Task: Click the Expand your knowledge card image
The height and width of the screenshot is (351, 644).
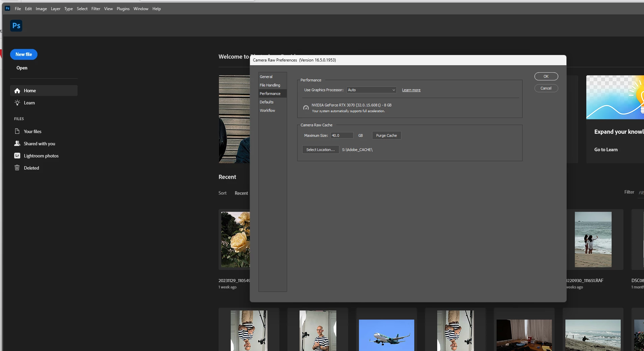Action: pyautogui.click(x=615, y=97)
